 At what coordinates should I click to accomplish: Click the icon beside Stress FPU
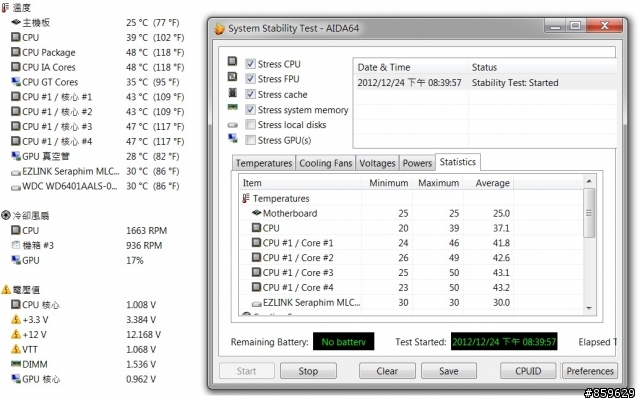tap(232, 77)
